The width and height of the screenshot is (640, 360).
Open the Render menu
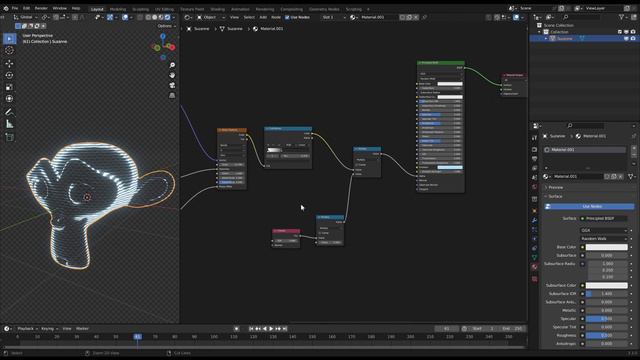41,8
